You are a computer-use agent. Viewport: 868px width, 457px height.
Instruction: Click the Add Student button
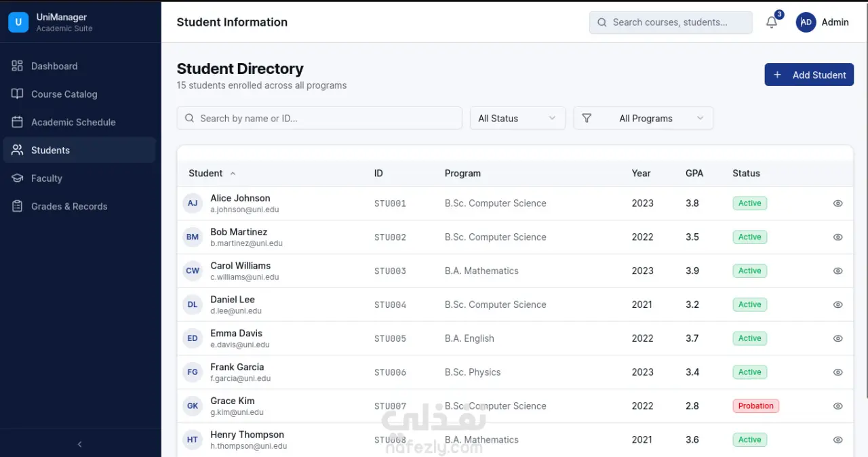click(x=808, y=75)
